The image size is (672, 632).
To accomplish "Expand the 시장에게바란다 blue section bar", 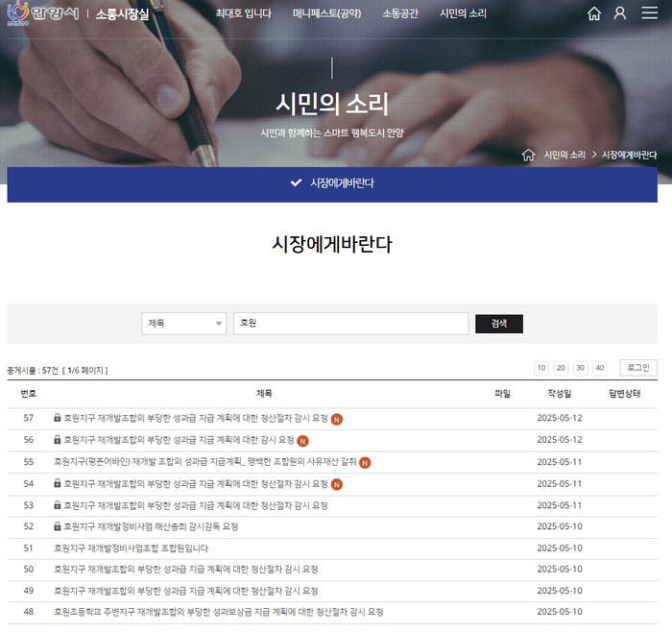I will [x=332, y=182].
